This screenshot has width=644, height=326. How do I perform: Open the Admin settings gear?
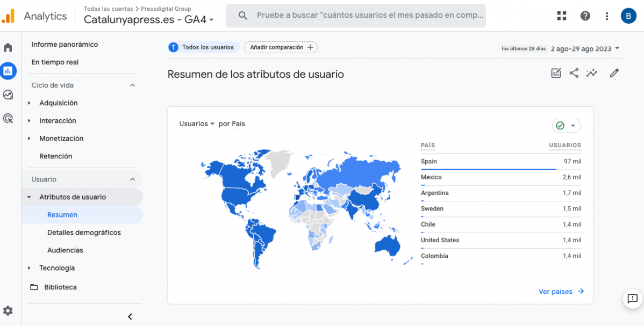(x=8, y=310)
